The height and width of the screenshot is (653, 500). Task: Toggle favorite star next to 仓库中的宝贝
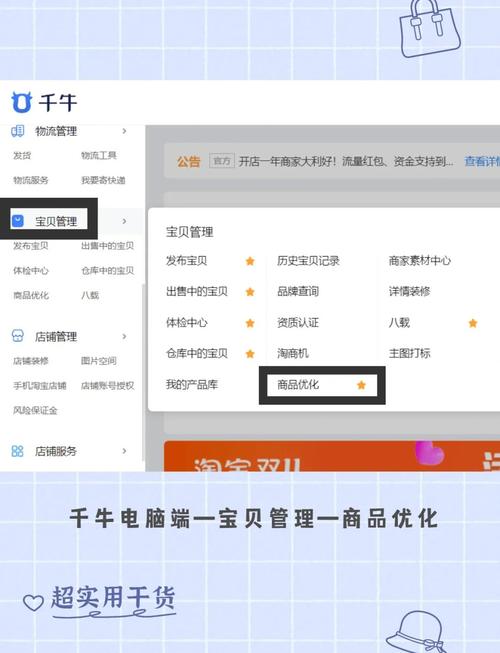click(x=250, y=354)
